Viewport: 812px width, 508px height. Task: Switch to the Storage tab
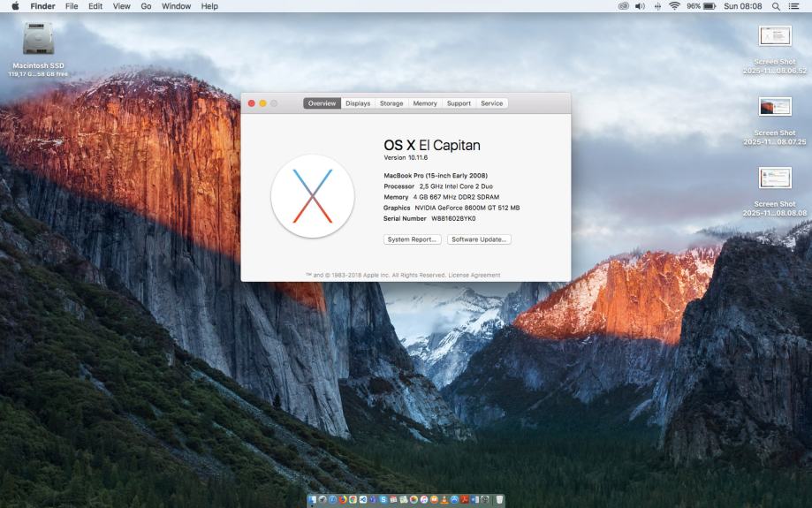[x=391, y=103]
